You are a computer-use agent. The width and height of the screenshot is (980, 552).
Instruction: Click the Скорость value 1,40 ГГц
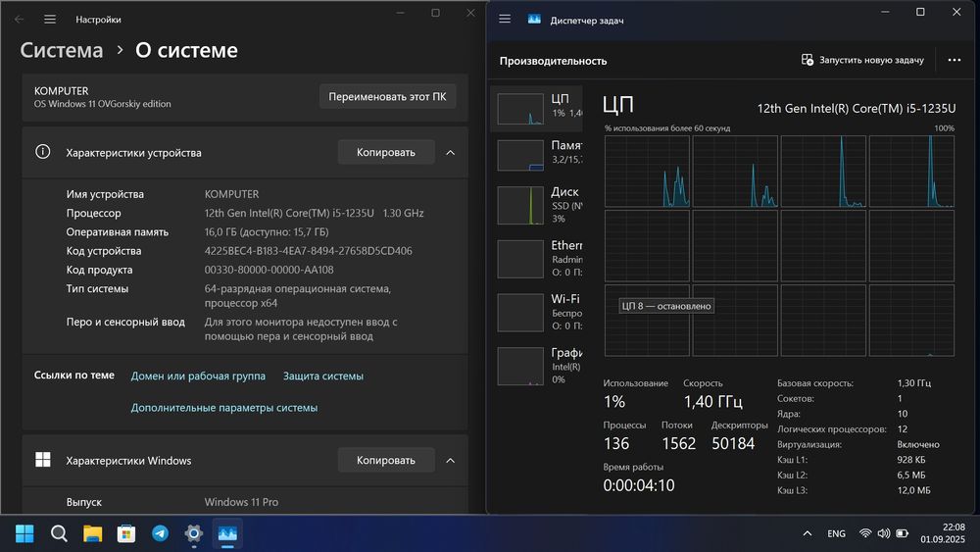(x=712, y=401)
